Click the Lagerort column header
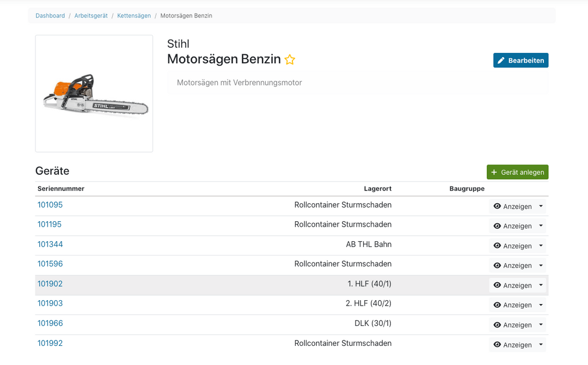The height and width of the screenshot is (365, 588). pyautogui.click(x=378, y=188)
